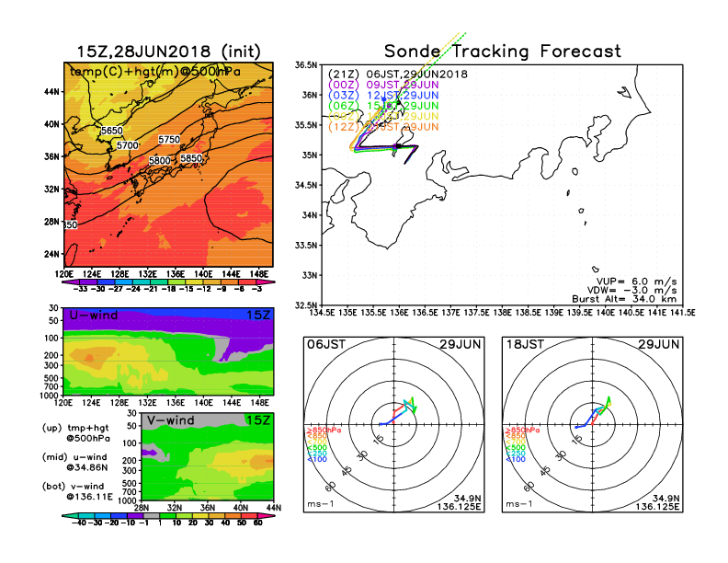Click the 5650 contour label

(x=112, y=131)
